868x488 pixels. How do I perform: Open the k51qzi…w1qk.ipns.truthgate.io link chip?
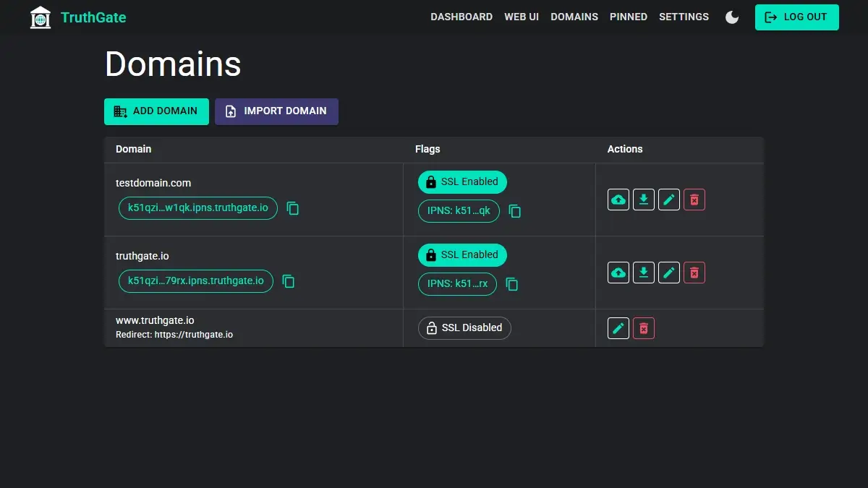(198, 208)
